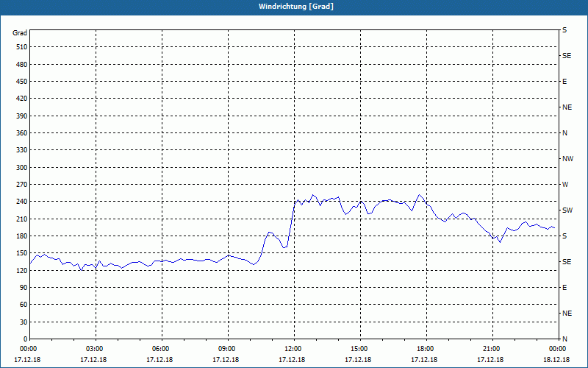Click the 03:00 time label on the x-axis
Image resolution: width=588 pixels, height=368 pixels.
click(x=96, y=349)
